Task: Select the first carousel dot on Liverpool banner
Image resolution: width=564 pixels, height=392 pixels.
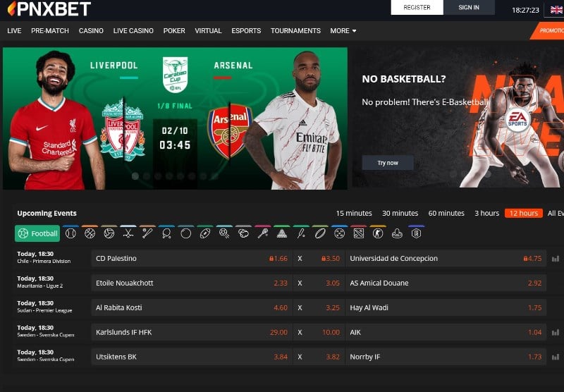Action: (135, 176)
